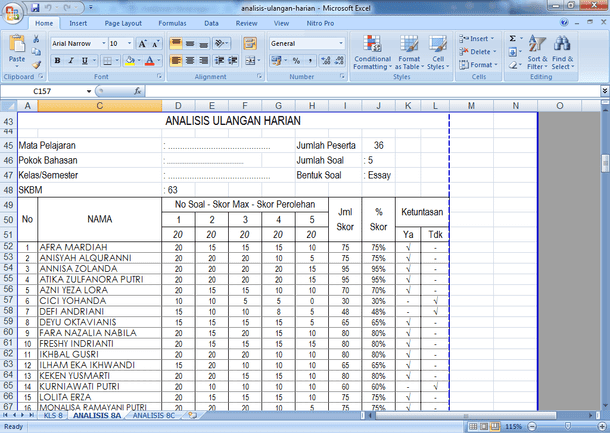Switch to the Data tab
This screenshot has width=610, height=433.
coord(211,23)
